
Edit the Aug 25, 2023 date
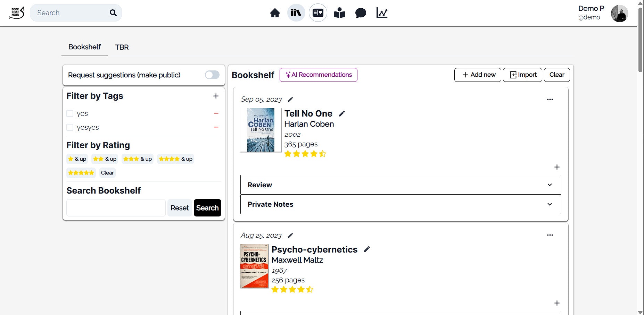(x=290, y=236)
